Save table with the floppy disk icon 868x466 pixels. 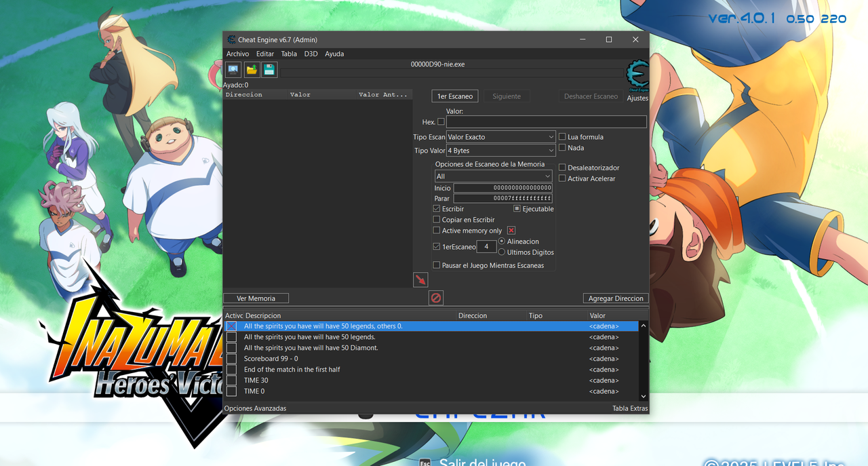[269, 69]
